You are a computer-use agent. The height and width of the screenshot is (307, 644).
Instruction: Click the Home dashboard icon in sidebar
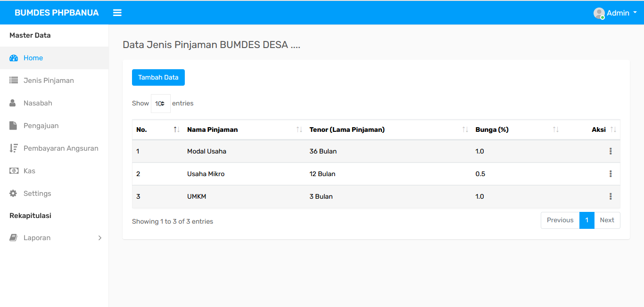tap(14, 58)
